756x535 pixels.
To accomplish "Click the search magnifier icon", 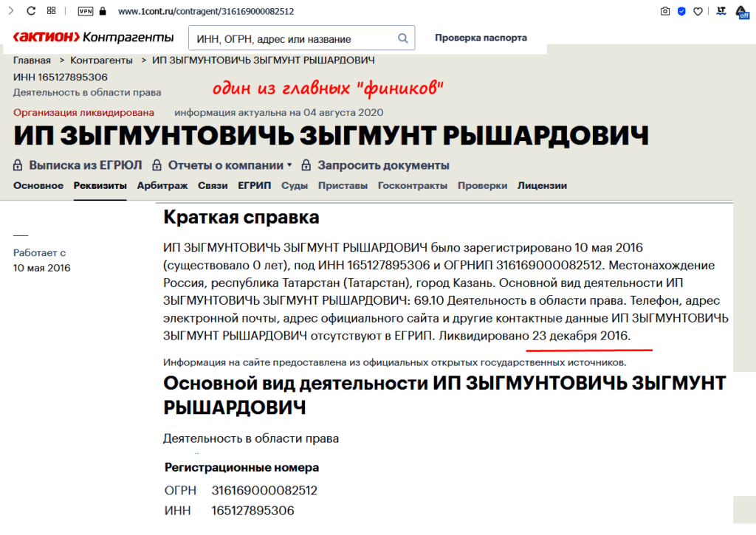I will tap(402, 36).
